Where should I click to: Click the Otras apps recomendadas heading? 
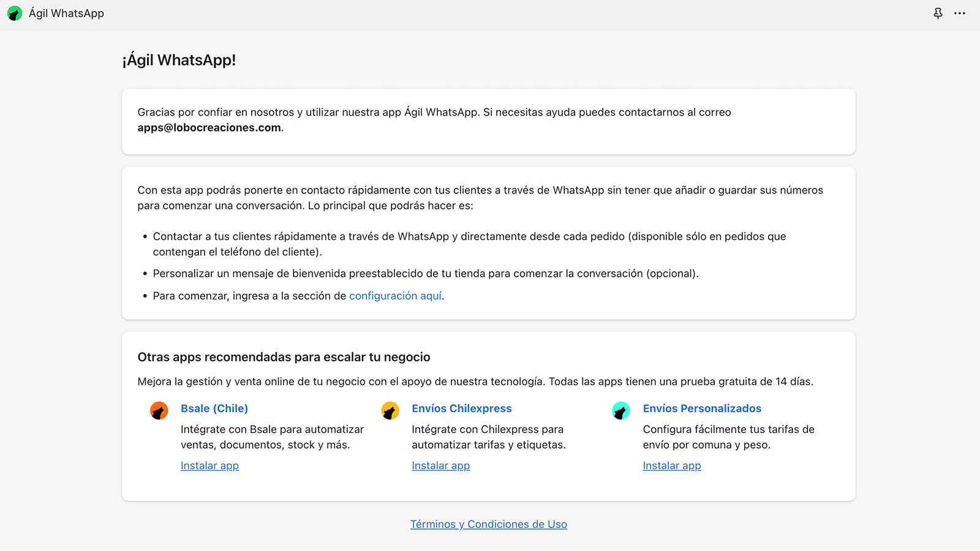(x=284, y=357)
